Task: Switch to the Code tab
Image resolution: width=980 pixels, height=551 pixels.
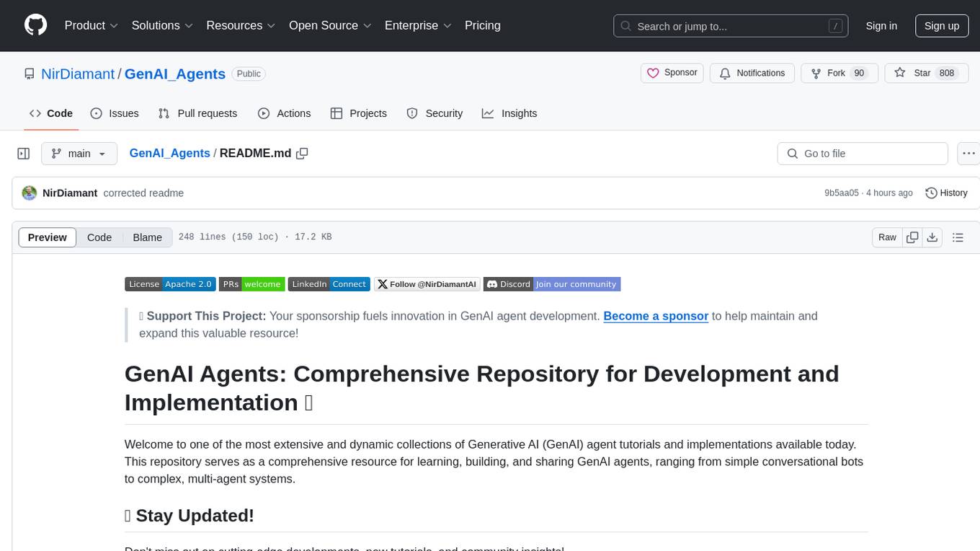Action: point(51,113)
